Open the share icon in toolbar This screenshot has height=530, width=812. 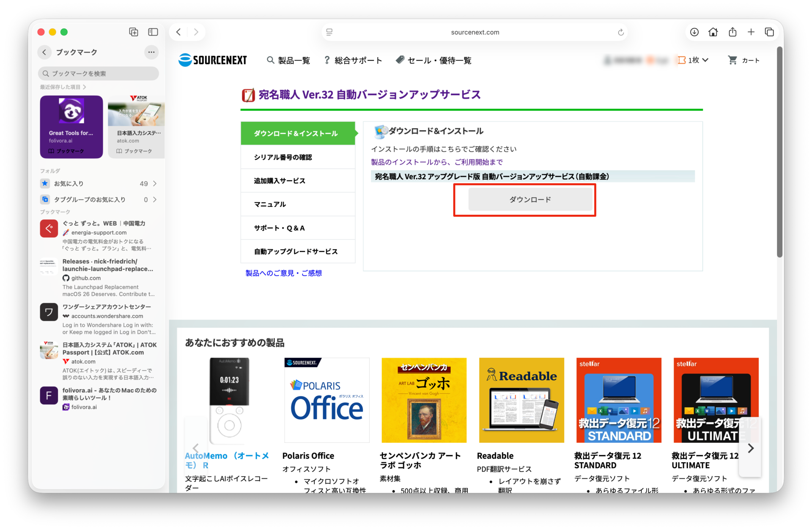tap(732, 32)
